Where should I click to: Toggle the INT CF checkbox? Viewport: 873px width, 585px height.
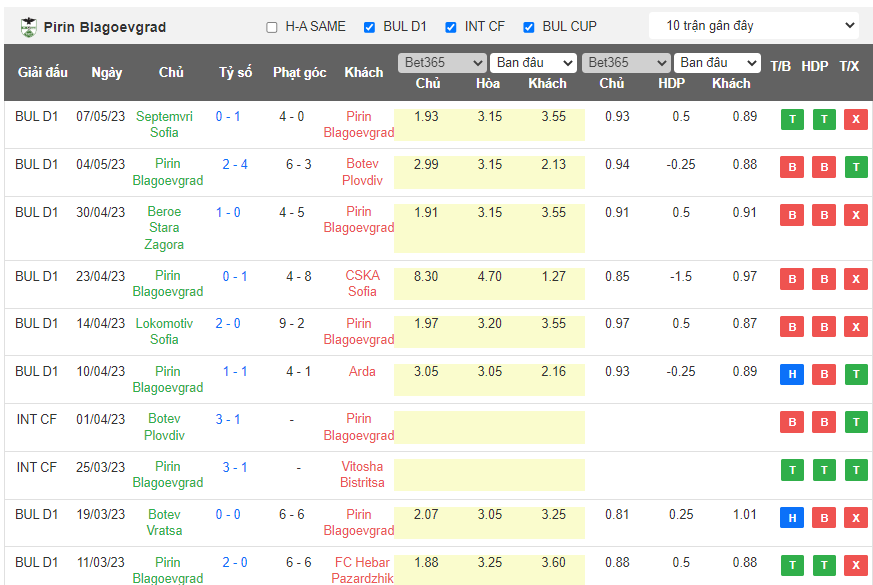(451, 27)
